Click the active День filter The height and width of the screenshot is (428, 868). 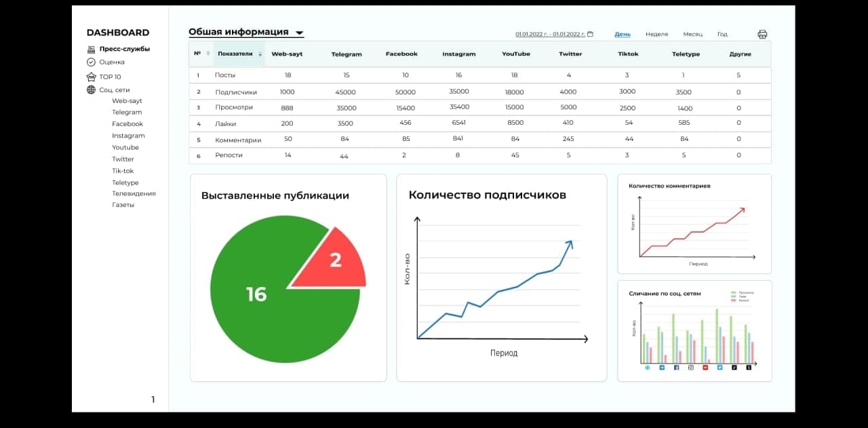point(622,34)
